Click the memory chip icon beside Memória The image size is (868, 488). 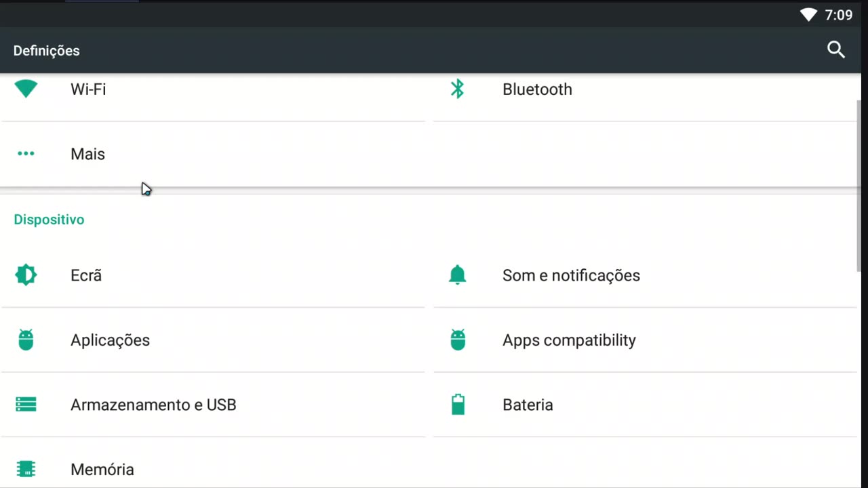pos(26,469)
